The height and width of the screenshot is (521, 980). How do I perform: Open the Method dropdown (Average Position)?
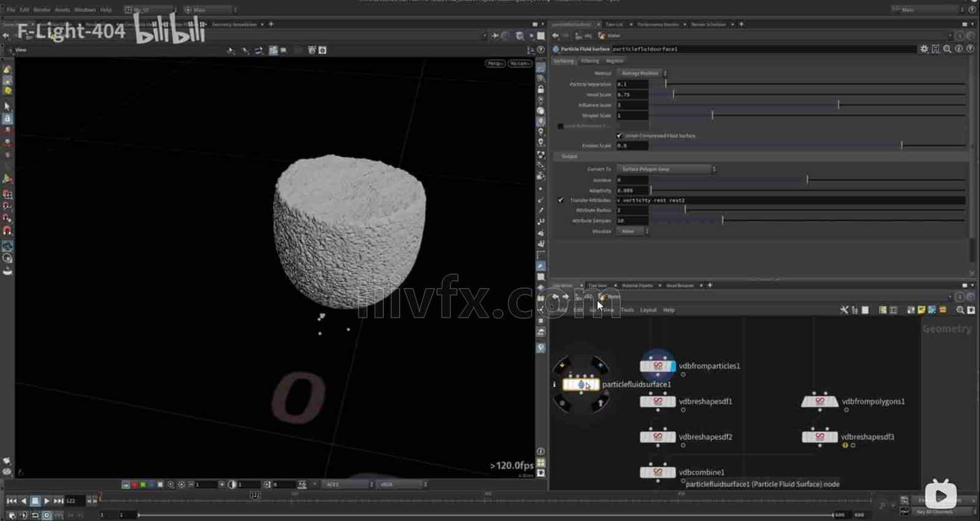(x=642, y=74)
